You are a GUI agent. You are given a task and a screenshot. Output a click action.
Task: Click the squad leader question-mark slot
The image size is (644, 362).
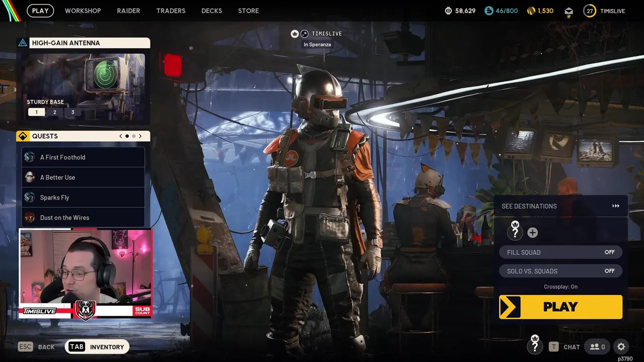515,231
